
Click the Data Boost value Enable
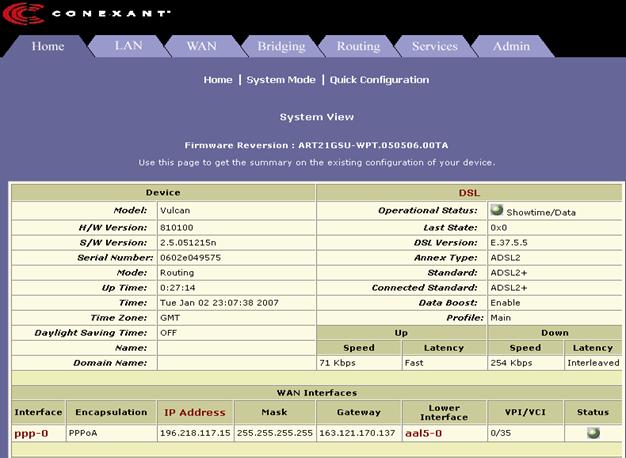(x=505, y=303)
